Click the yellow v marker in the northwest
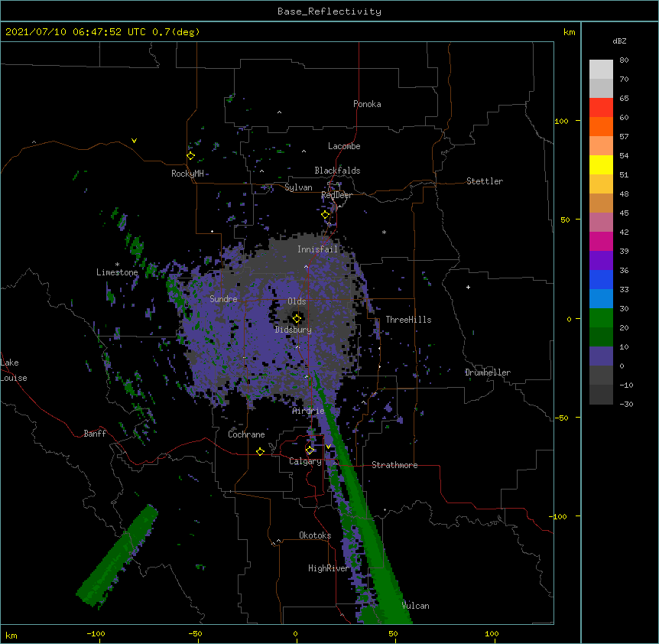Viewport: 659px width, 644px height. (134, 141)
